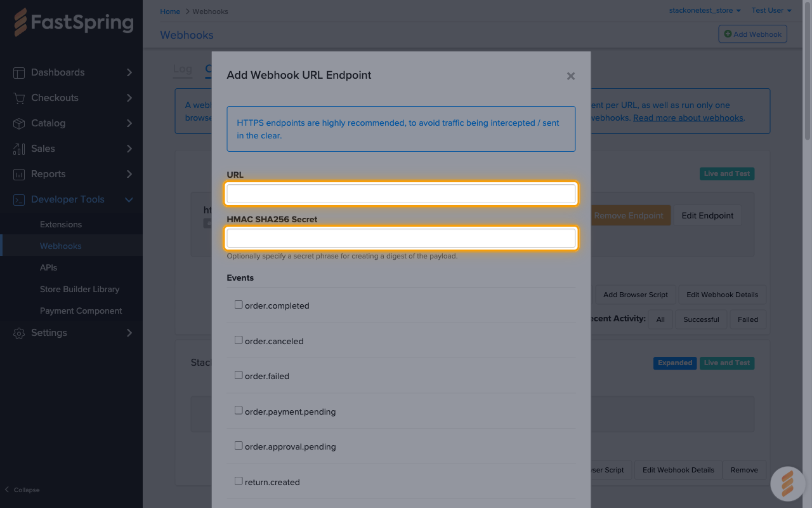Expand the Checkouts menu chevron
The width and height of the screenshot is (812, 508).
(x=129, y=98)
